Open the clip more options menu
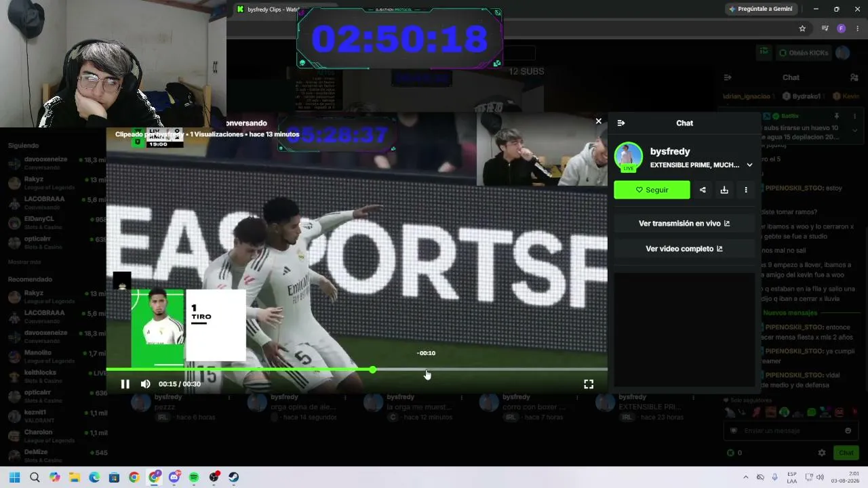868x488 pixels. pyautogui.click(x=746, y=190)
